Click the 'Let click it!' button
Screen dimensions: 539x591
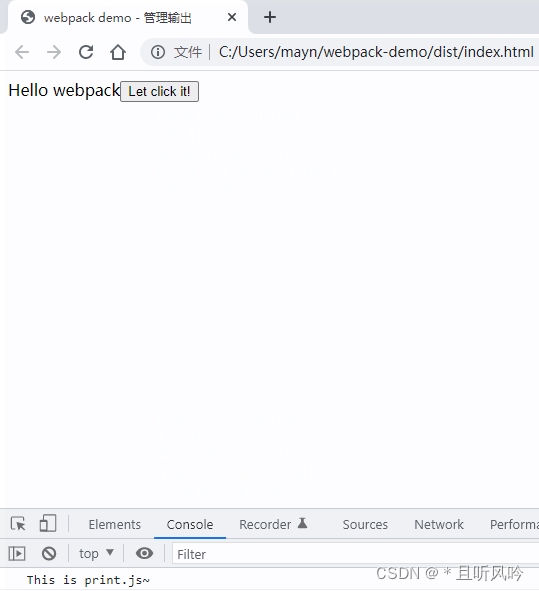(159, 92)
